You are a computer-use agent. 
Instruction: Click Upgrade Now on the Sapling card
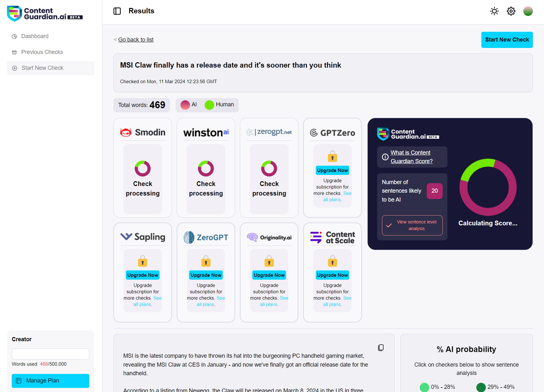tap(143, 275)
